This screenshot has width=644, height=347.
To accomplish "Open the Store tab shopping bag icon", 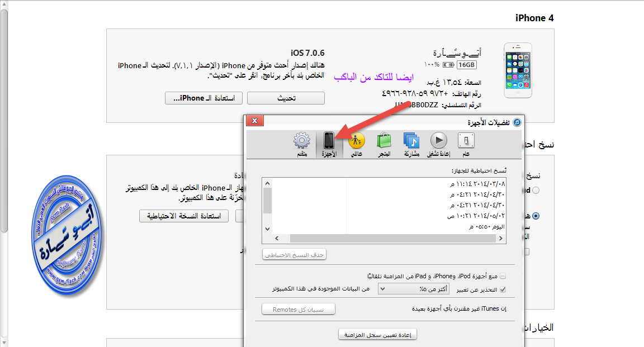I will click(x=384, y=144).
